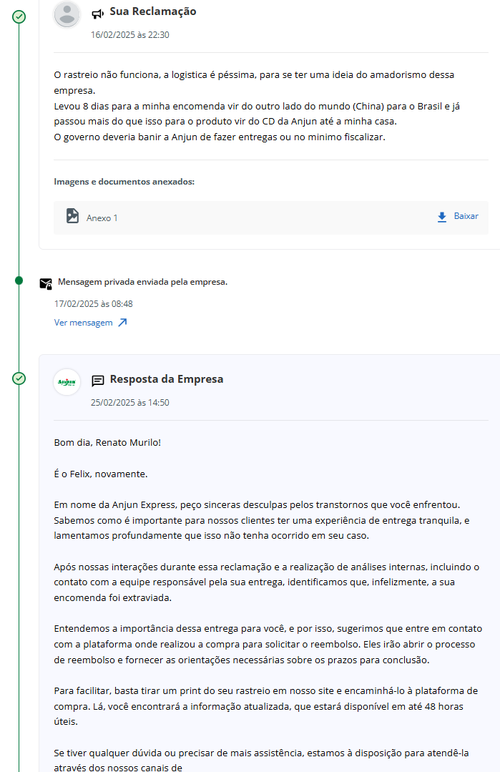Click the arrow icon next to Ver mensagem
Viewport: 500px width, 772px height.
[x=123, y=322]
